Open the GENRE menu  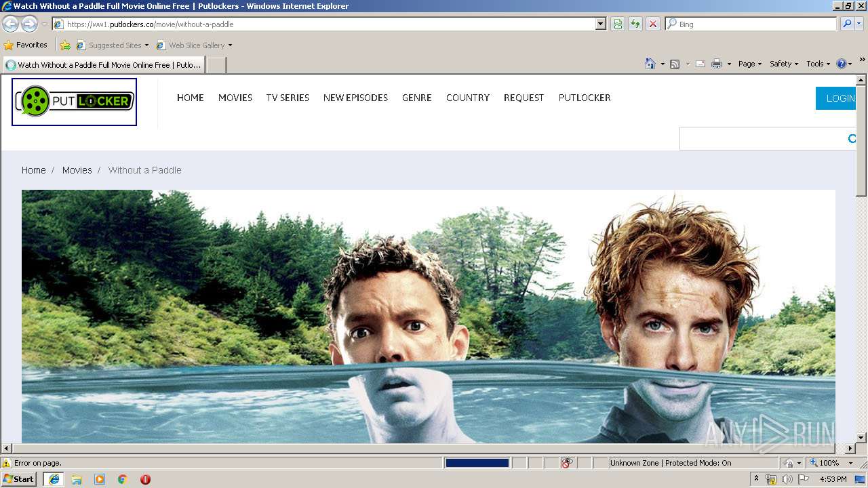coord(417,98)
